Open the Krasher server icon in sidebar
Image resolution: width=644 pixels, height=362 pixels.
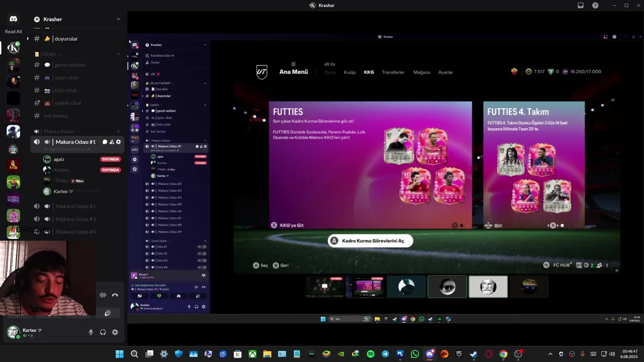pyautogui.click(x=14, y=48)
